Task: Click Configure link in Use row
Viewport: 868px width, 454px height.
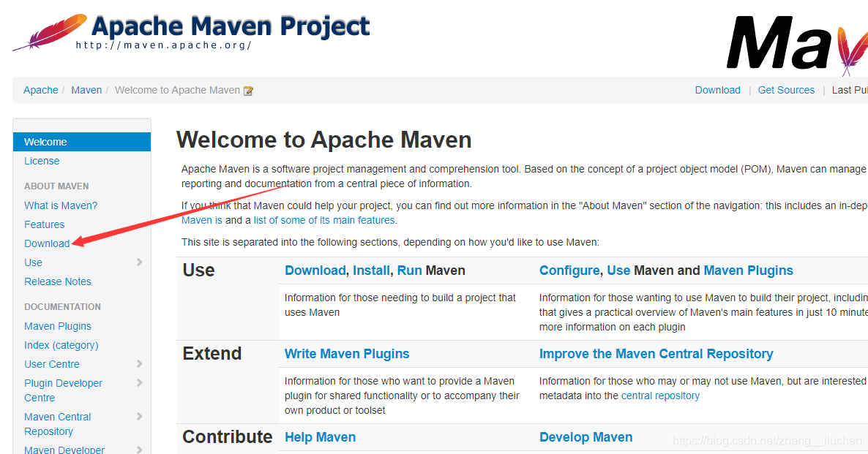Action: (x=569, y=270)
